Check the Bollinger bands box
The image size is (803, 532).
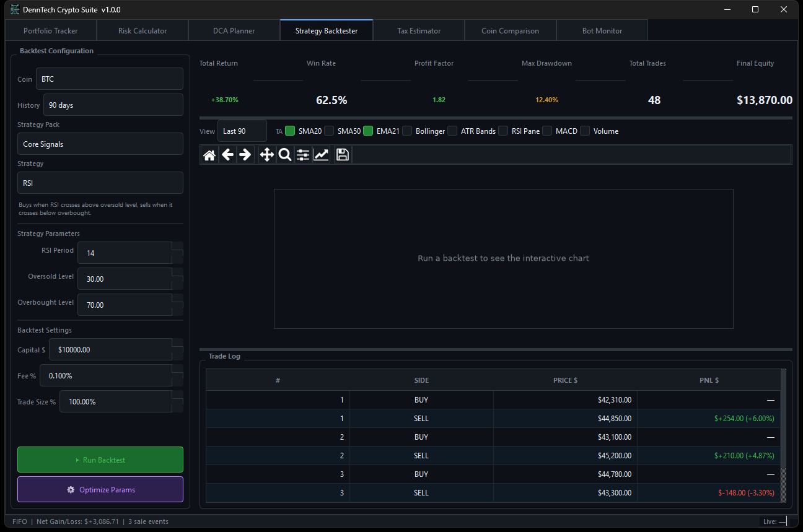coord(407,131)
